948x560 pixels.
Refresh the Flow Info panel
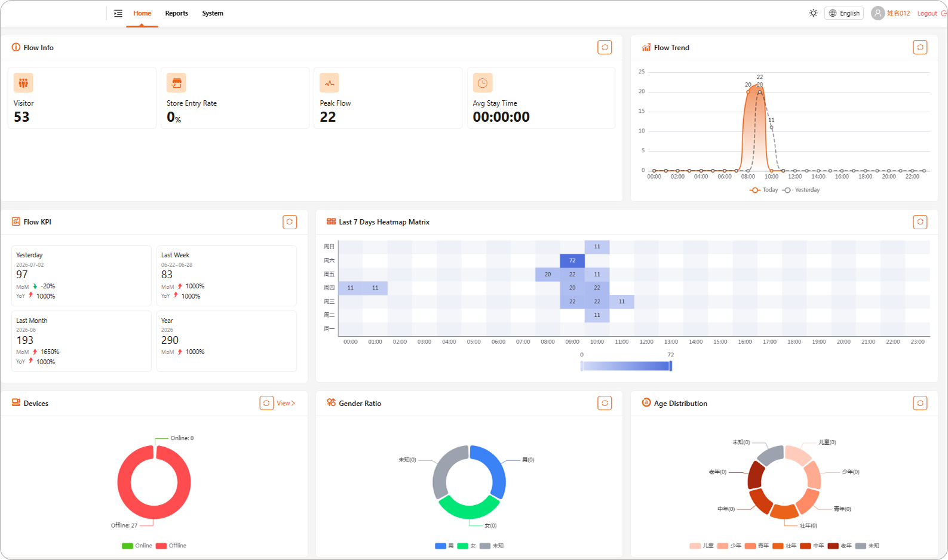tap(605, 47)
